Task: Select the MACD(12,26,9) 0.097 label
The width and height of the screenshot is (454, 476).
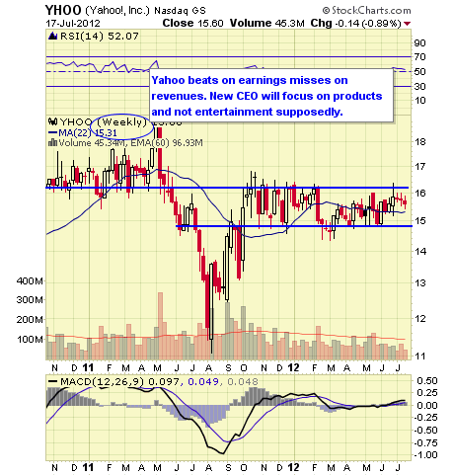Action: pos(120,382)
